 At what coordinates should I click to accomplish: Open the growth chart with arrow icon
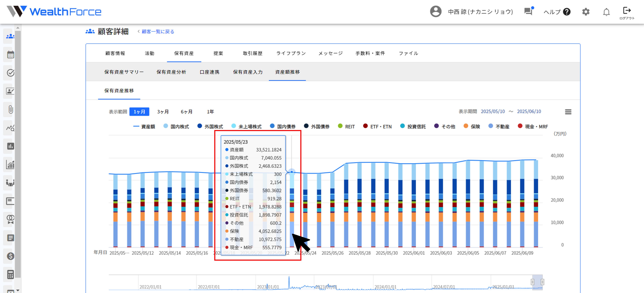pos(10,164)
